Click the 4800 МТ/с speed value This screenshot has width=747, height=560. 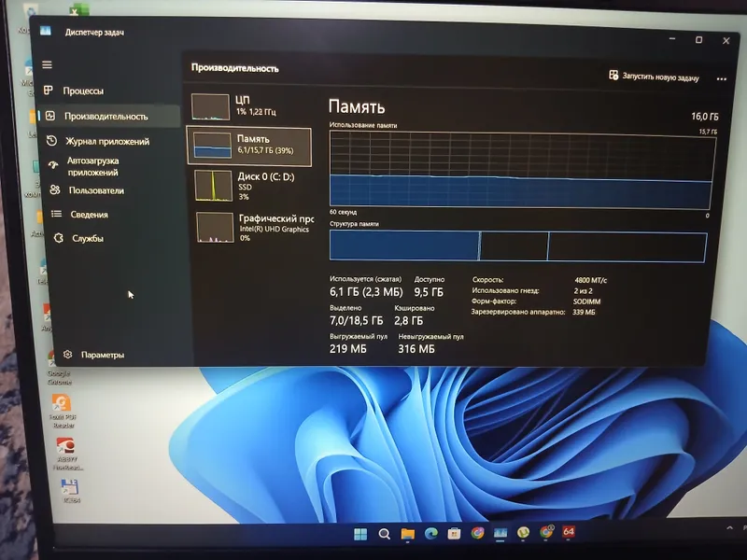[x=591, y=281]
